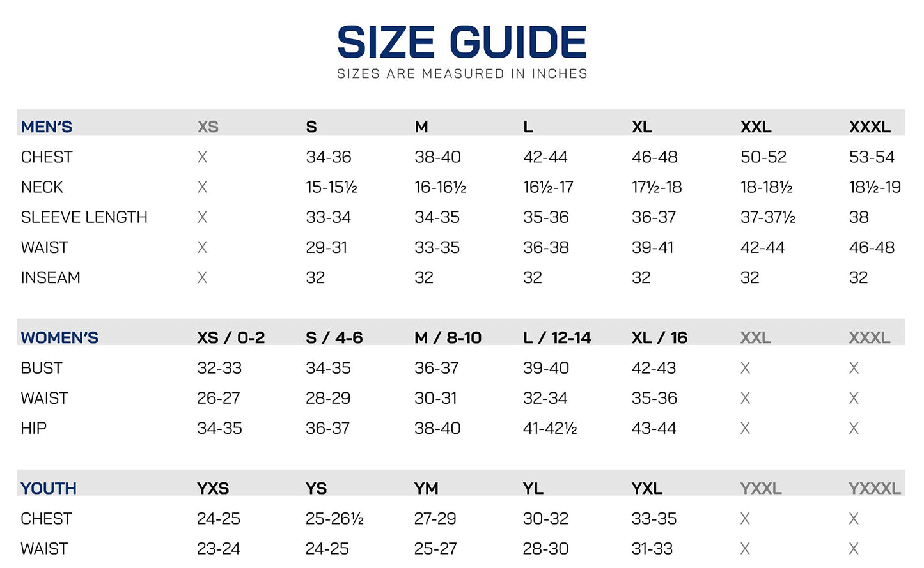Select the YXS column header

pos(213,488)
